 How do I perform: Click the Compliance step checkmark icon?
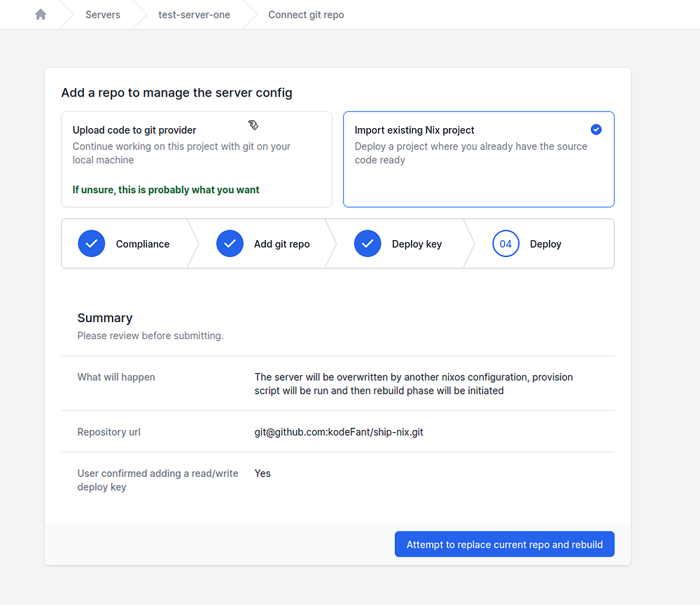91,244
